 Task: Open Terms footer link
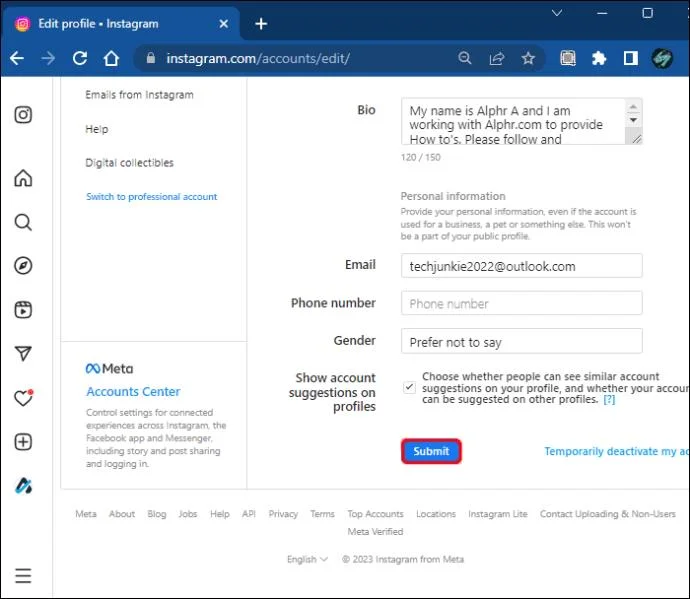[322, 514]
